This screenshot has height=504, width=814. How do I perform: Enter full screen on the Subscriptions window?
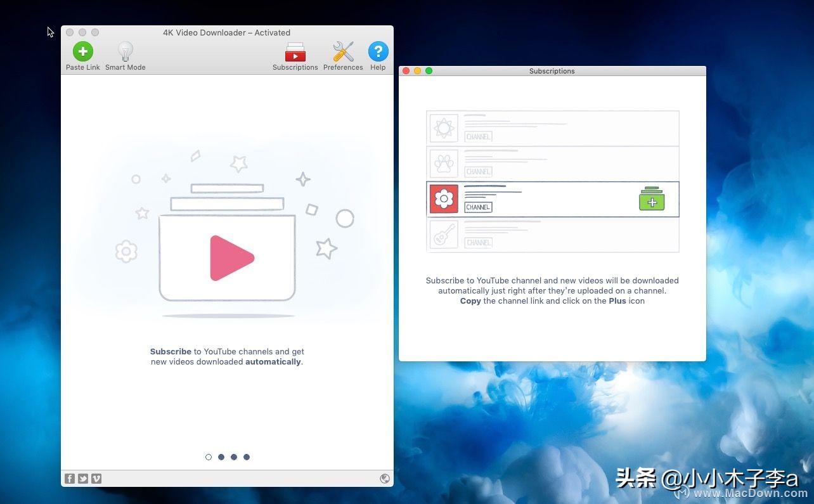point(429,71)
